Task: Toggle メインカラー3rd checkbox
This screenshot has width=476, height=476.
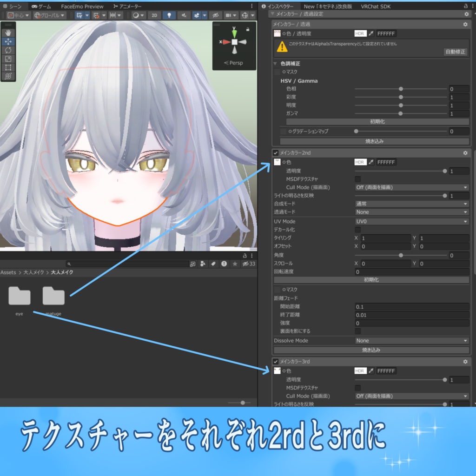Action: (x=275, y=362)
